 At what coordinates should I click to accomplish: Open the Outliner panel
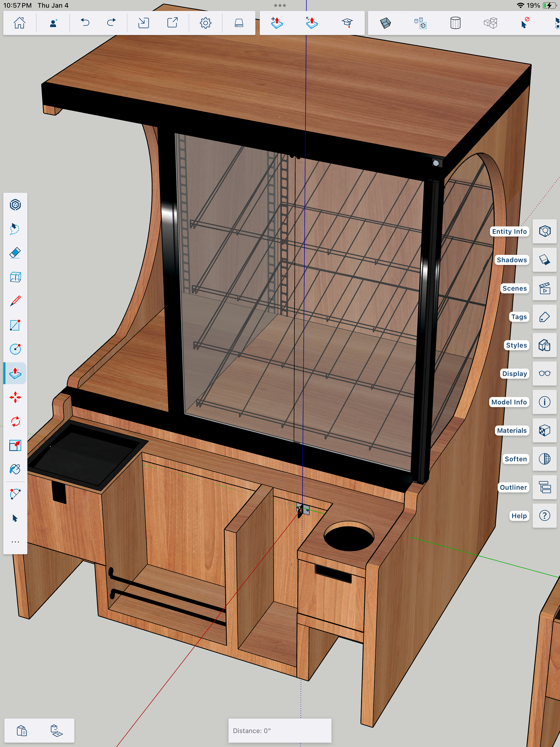[x=544, y=487]
